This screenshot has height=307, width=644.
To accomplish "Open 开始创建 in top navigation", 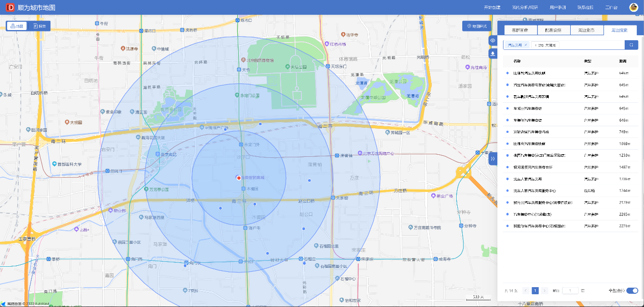I will point(492,8).
